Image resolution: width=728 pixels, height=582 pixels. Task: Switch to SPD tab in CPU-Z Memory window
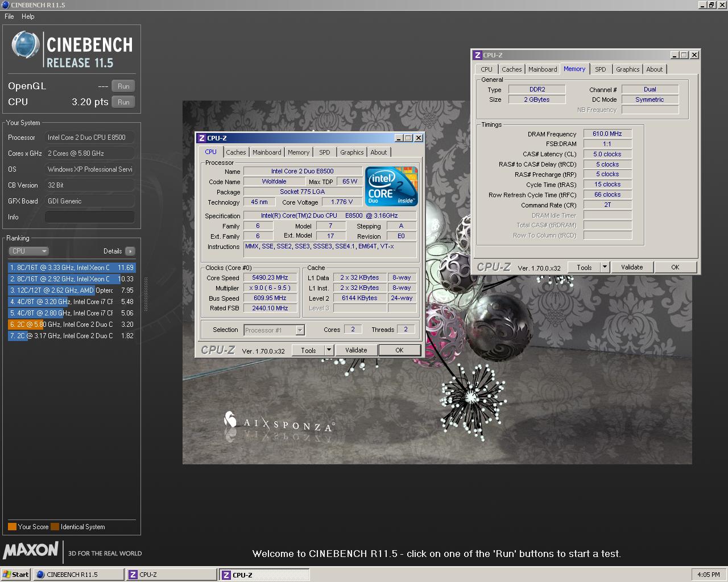[x=601, y=69]
